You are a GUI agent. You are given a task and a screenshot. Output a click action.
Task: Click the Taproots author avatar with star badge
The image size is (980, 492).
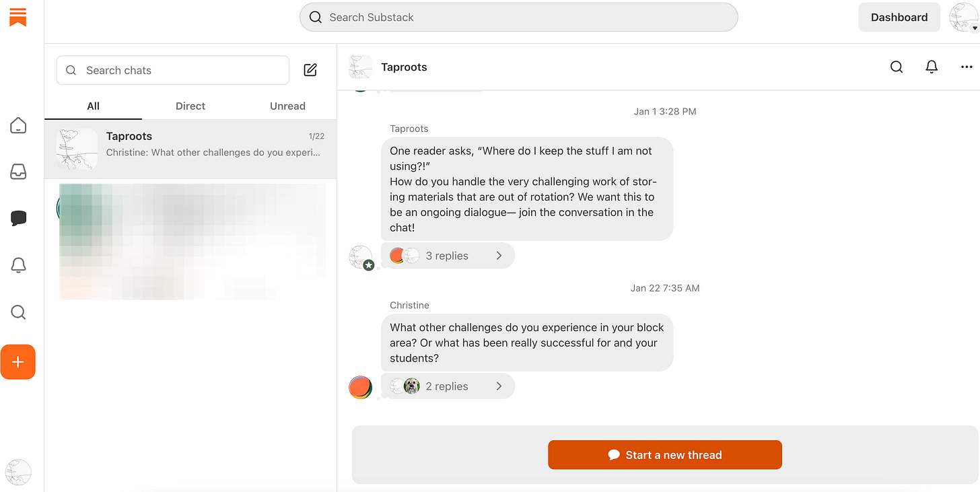pyautogui.click(x=361, y=257)
